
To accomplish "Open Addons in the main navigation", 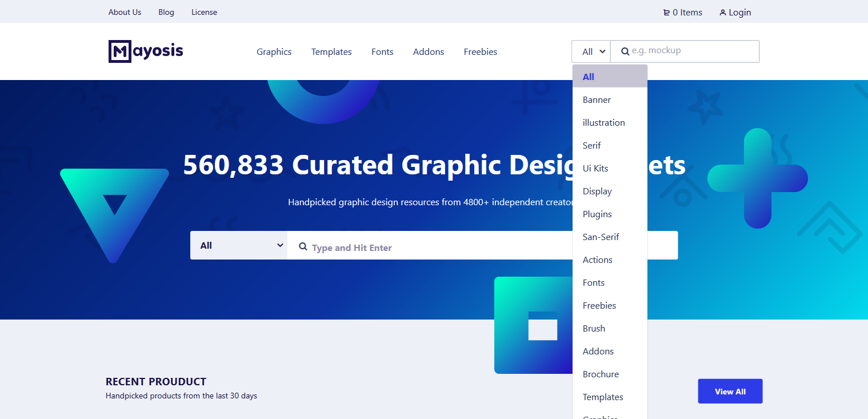I will coord(429,52).
